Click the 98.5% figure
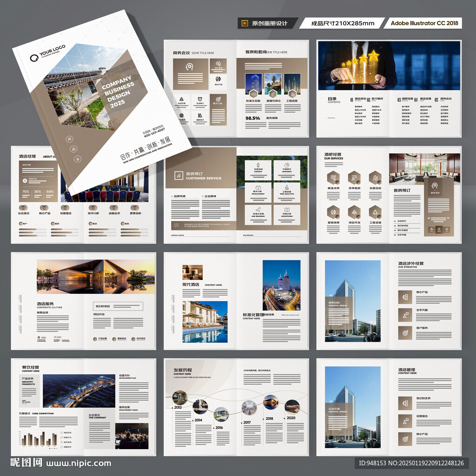The height and width of the screenshot is (476, 476). click(x=252, y=118)
